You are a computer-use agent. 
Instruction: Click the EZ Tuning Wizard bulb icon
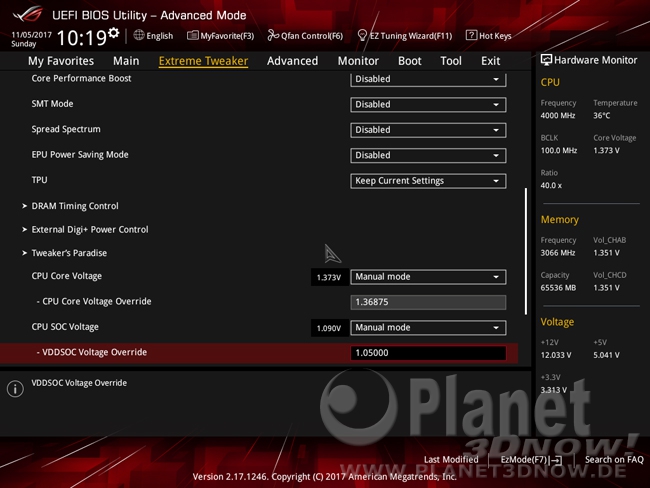pyautogui.click(x=362, y=36)
